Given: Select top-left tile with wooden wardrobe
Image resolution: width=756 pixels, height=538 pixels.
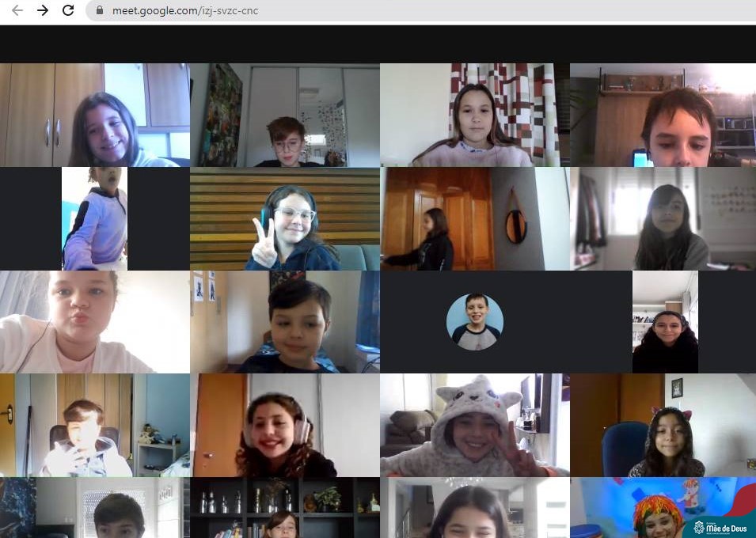Looking at the screenshot, I should click(x=94, y=115).
